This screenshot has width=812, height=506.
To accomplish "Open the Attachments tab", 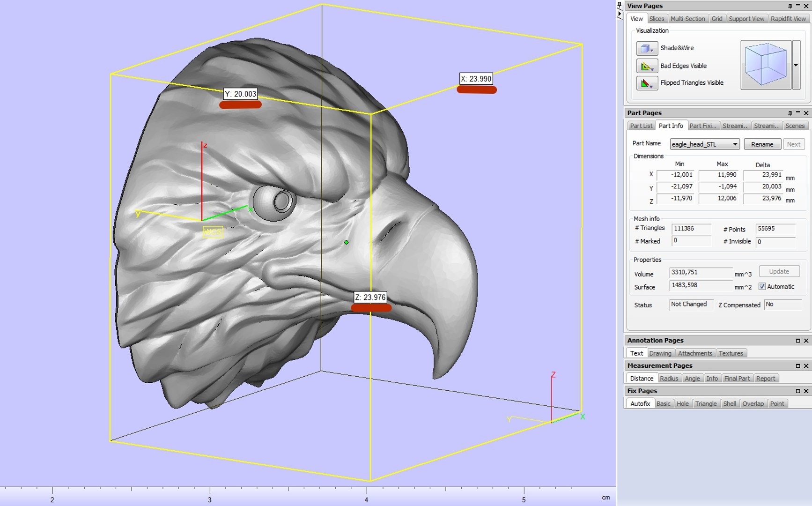I will (x=695, y=354).
